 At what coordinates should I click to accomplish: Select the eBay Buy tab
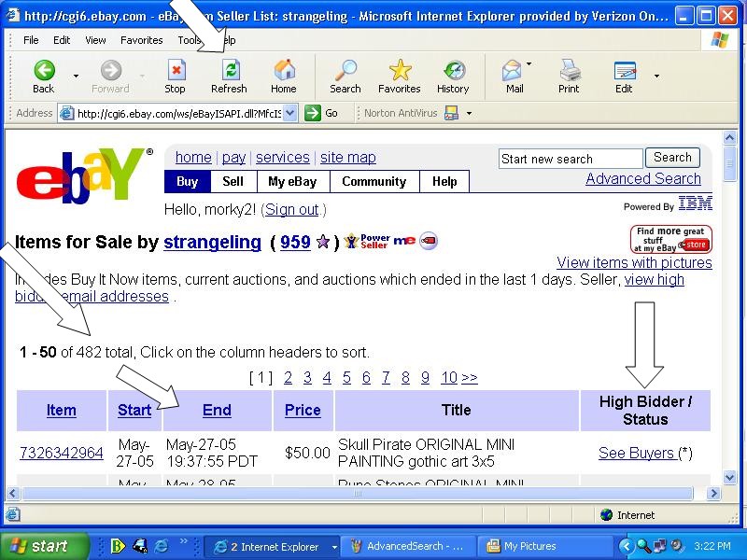point(188,181)
